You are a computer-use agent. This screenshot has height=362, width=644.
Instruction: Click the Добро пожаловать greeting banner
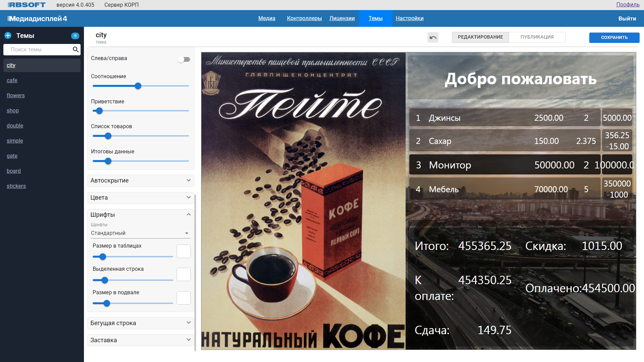(520, 78)
